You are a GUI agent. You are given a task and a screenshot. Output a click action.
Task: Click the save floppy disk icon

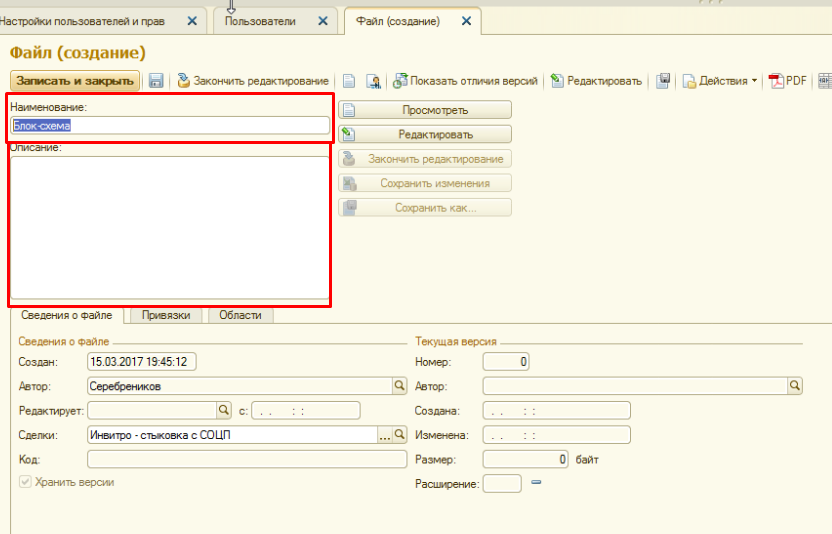(x=156, y=81)
